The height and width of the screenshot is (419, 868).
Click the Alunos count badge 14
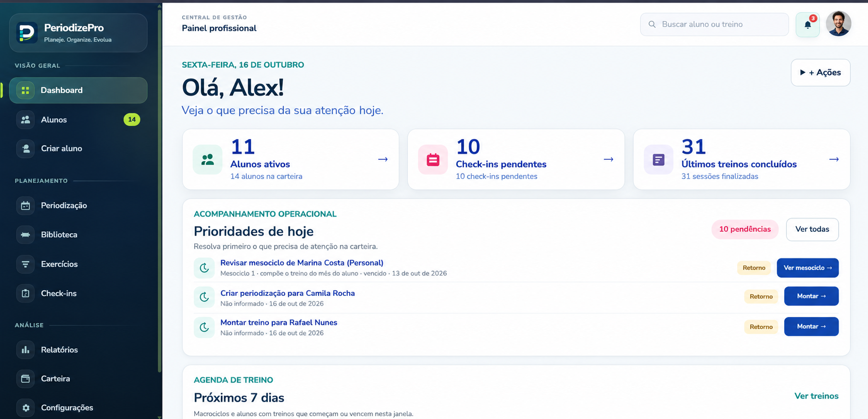coord(132,119)
